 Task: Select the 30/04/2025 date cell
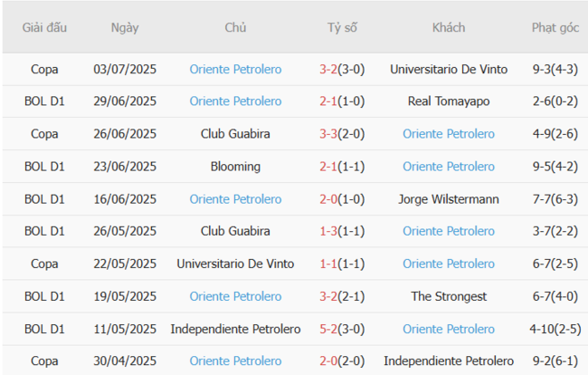click(125, 361)
